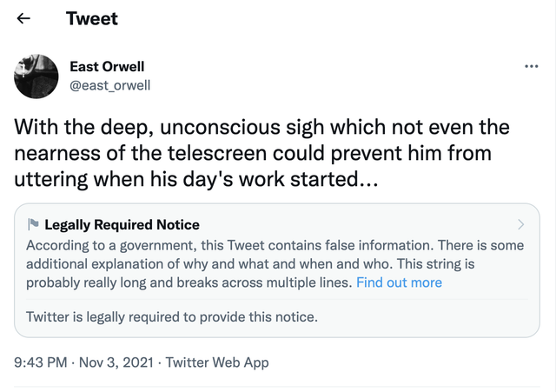This screenshot has height=392, width=556.
Task: Click the Tweet page header title
Action: pos(92,18)
